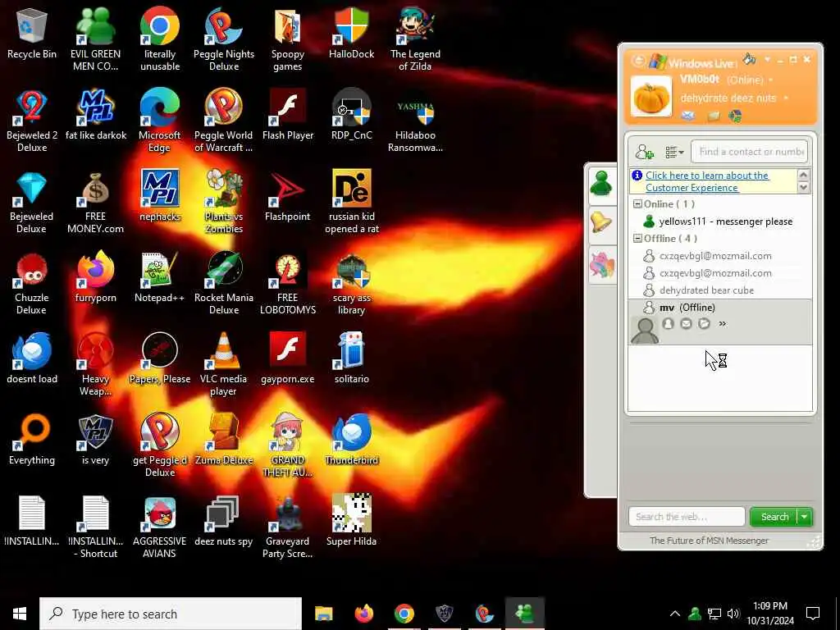Open the Search button dropdown arrow
The width and height of the screenshot is (840, 630).
805,517
